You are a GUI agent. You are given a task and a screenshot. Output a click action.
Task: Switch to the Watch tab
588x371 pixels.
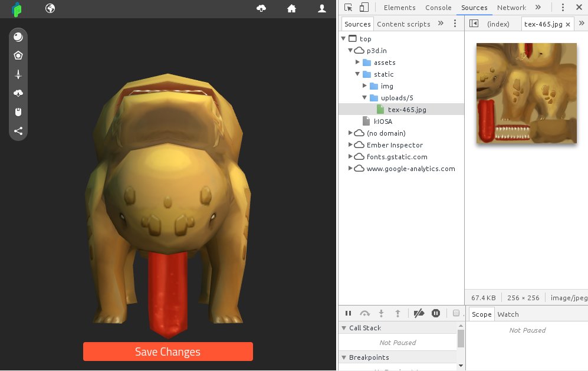[508, 314]
